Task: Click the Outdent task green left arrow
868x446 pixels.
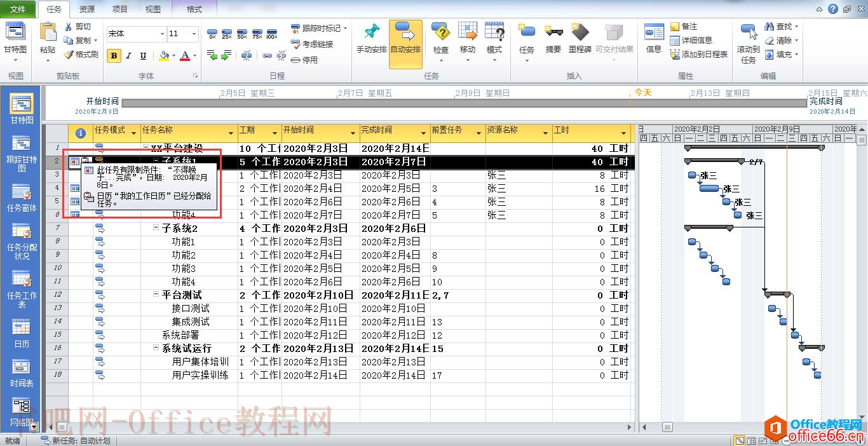Action: 212,56
